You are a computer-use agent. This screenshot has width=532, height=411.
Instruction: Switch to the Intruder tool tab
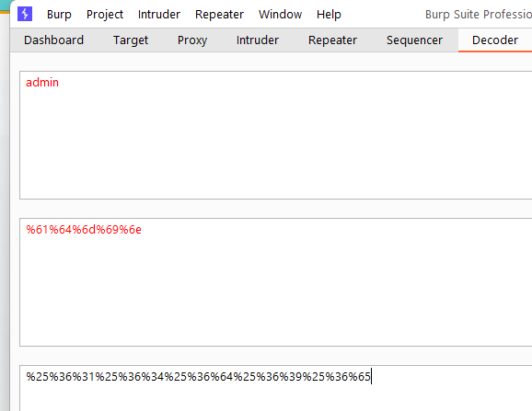(257, 40)
